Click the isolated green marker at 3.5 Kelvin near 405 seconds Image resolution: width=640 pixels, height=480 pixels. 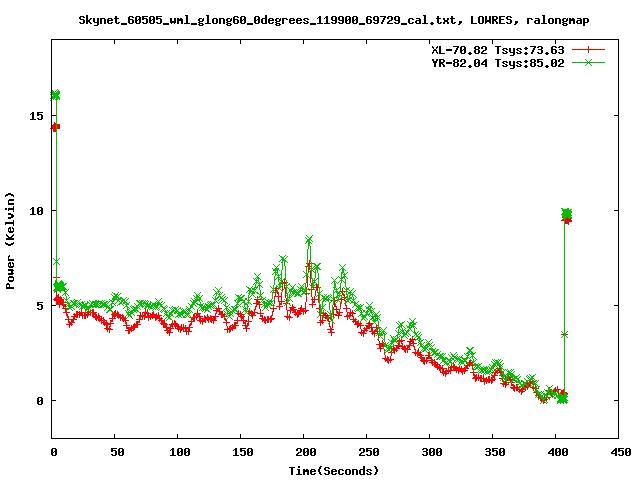[564, 335]
